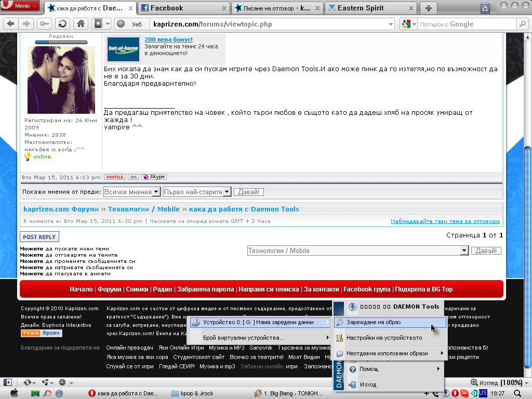Open the zoom percentage dropdown arrow
Image resolution: width=532 pixels, height=399 pixels.
click(x=526, y=383)
